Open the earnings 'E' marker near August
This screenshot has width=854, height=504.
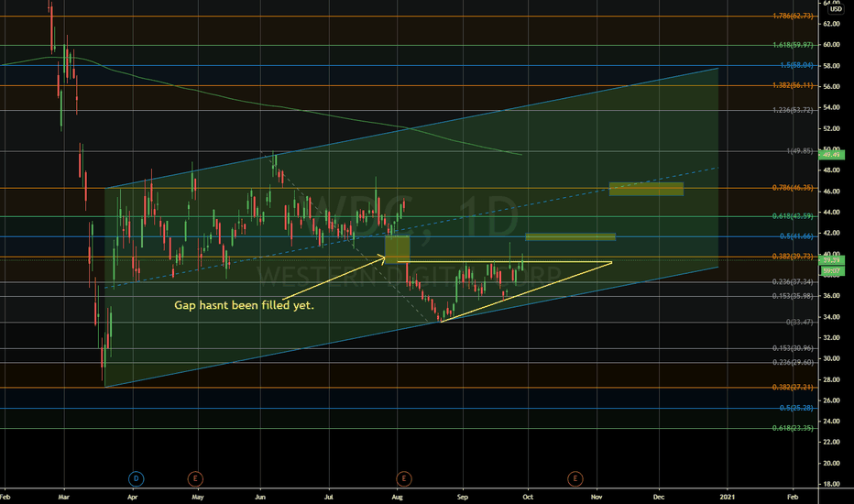pyautogui.click(x=403, y=479)
